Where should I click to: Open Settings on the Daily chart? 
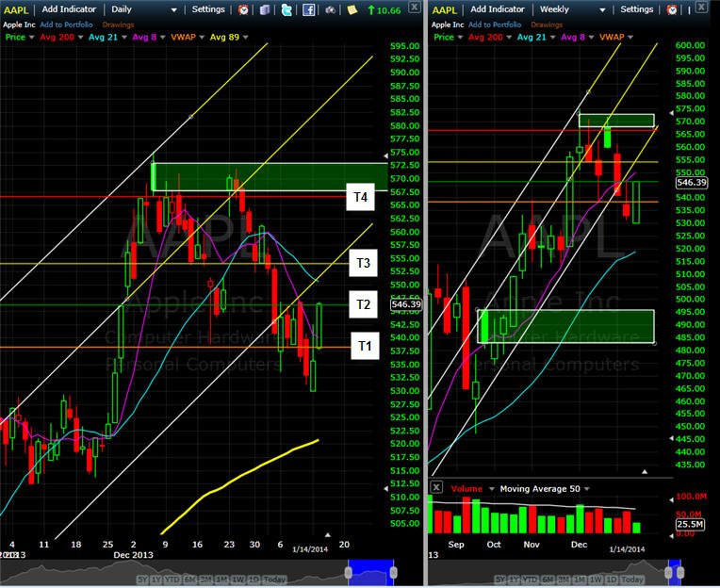pyautogui.click(x=208, y=9)
